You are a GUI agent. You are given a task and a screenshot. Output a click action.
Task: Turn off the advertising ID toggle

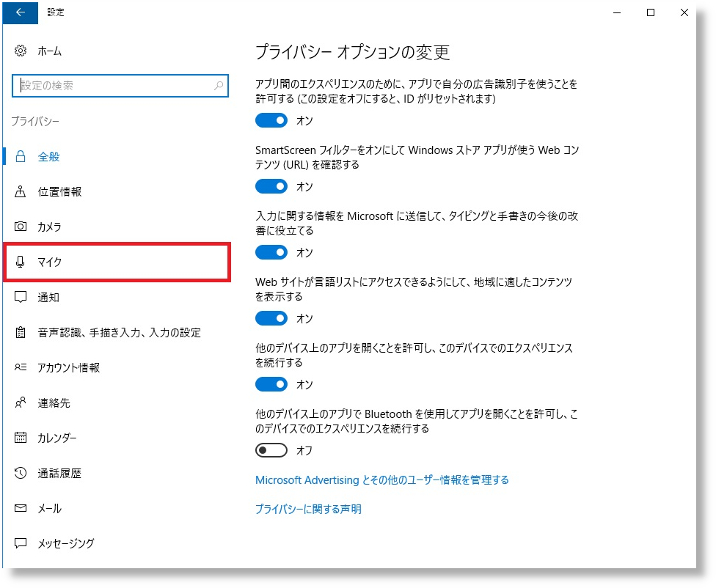tap(271, 120)
